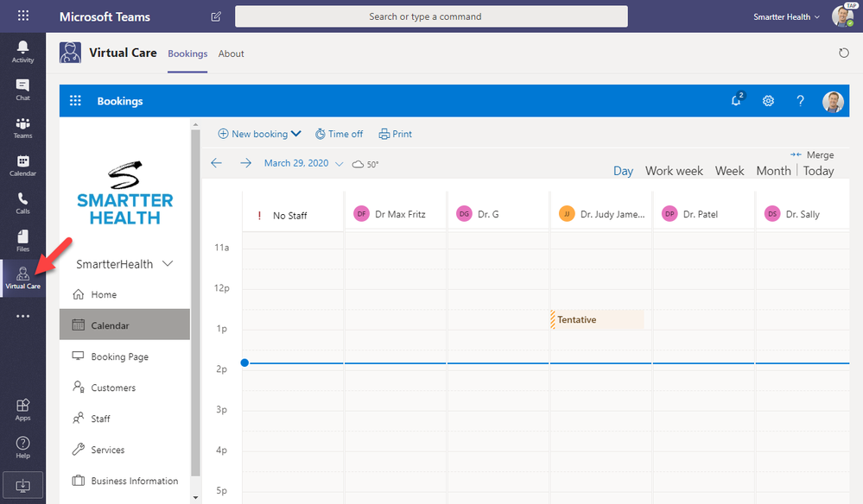Show more apps ellipsis in sidebar
The image size is (863, 504).
[22, 316]
